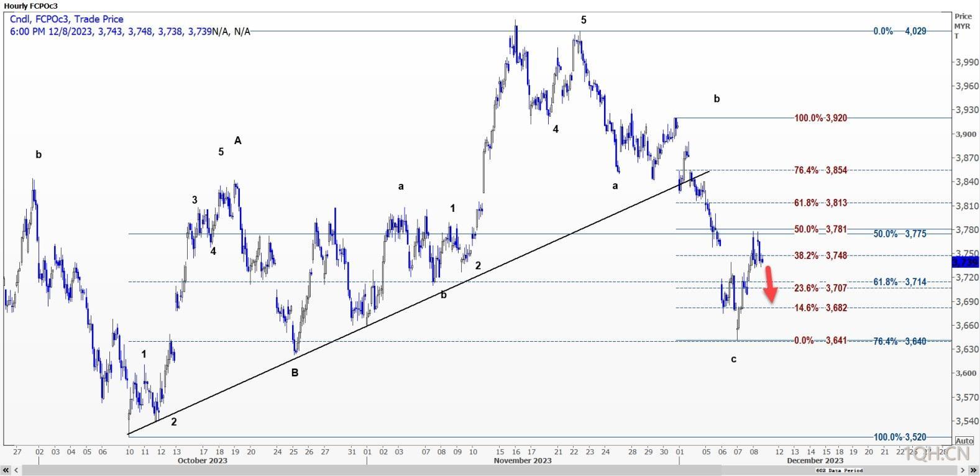Select the capital 'A' wave label

click(x=237, y=140)
